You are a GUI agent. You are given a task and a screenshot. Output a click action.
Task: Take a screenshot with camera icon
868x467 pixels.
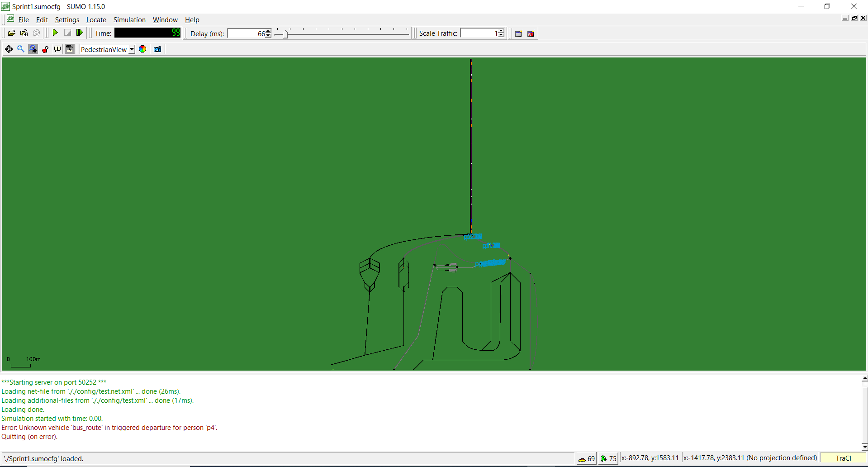pos(157,49)
